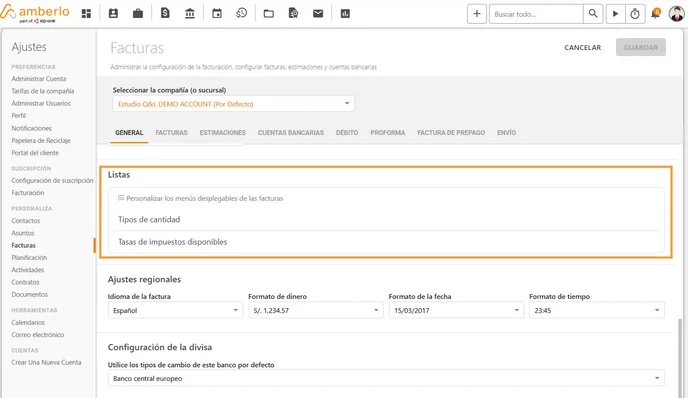Open Portal del cliente settings
Screen dimensions: 688x398
[x=35, y=153]
